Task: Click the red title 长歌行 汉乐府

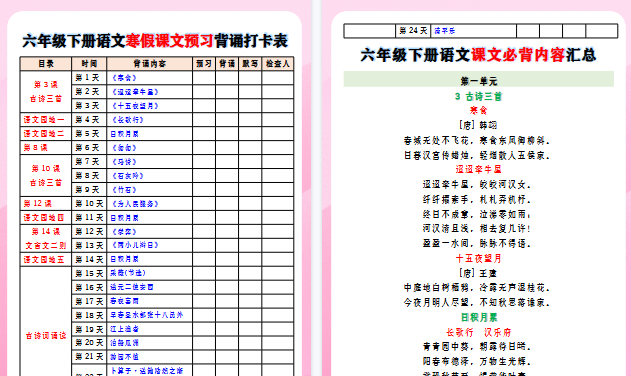Action: tap(478, 333)
